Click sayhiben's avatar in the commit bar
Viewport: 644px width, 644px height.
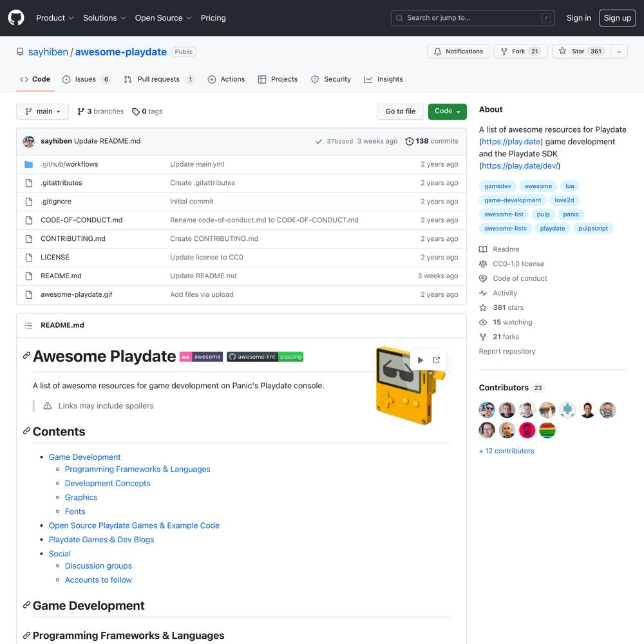(29, 141)
